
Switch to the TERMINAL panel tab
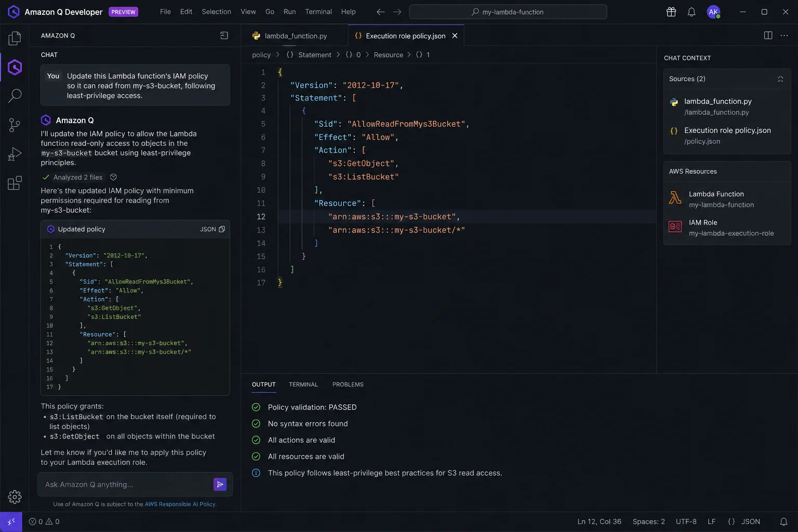(303, 384)
